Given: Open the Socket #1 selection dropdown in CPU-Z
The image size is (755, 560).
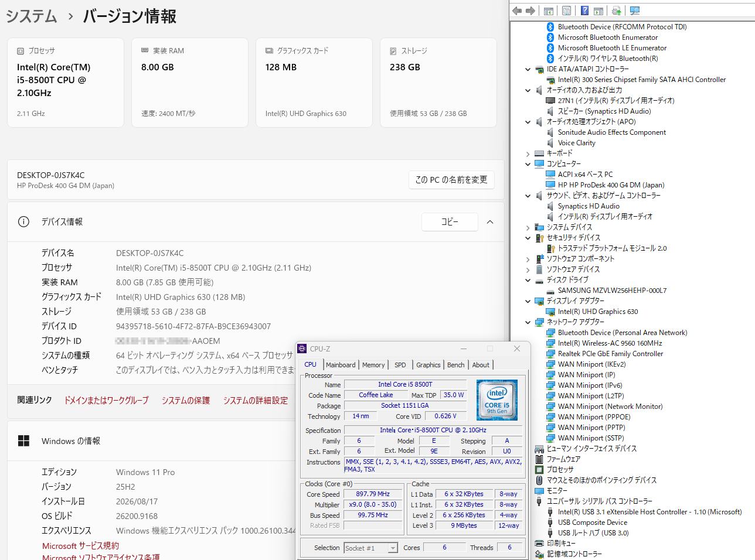Looking at the screenshot, I should coord(393,548).
